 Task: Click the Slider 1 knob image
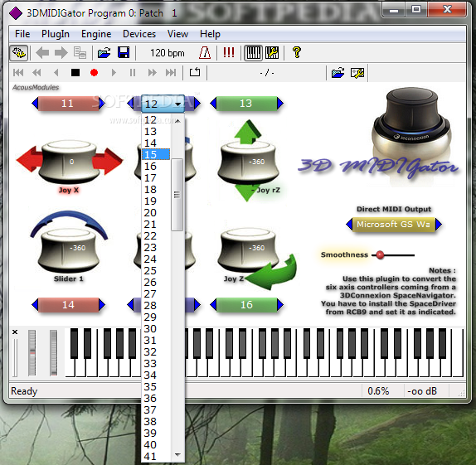(69, 250)
